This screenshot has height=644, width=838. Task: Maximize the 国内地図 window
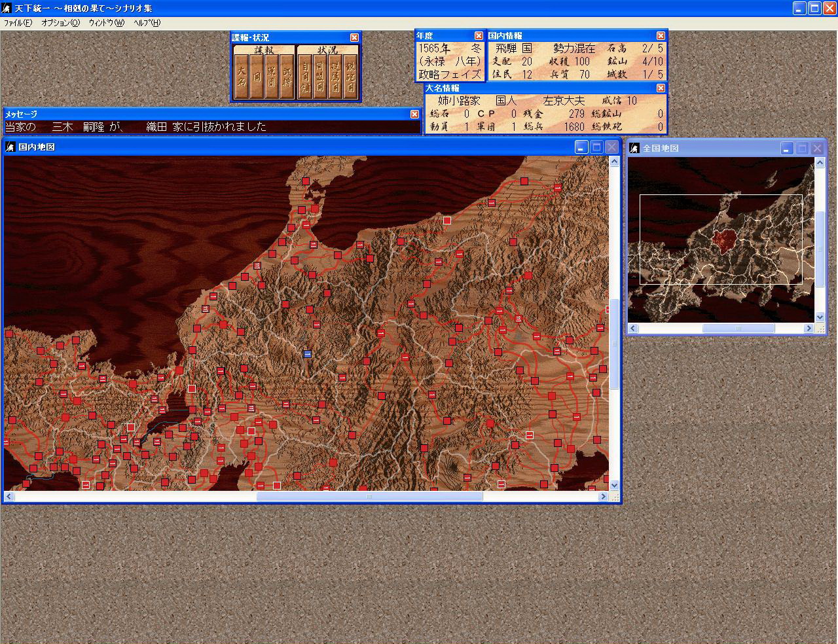tap(596, 147)
